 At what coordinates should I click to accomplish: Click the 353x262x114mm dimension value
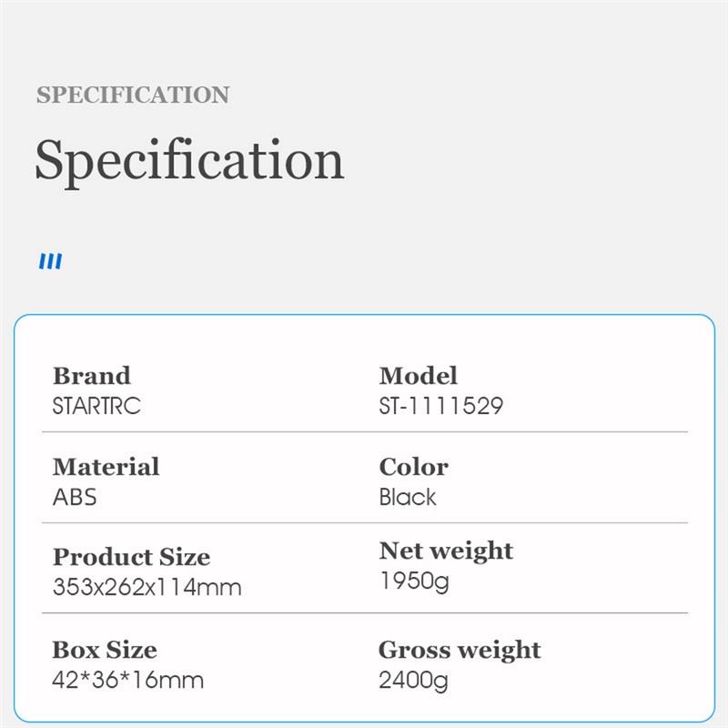(x=147, y=587)
